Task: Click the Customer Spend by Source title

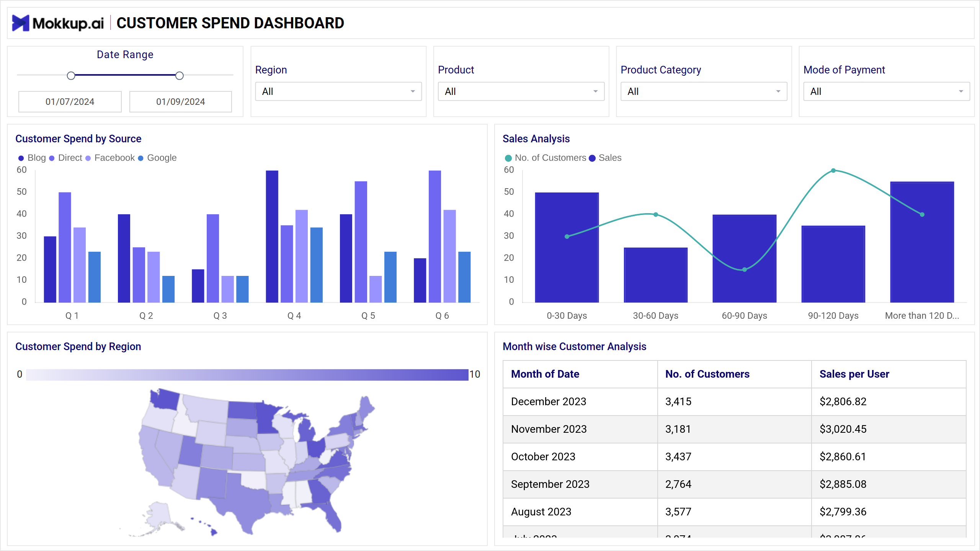Action: click(x=78, y=139)
